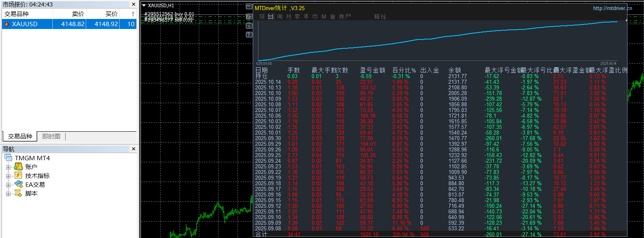Select 技术指标 label in navigator tree
The image size is (644, 238).
point(37,176)
